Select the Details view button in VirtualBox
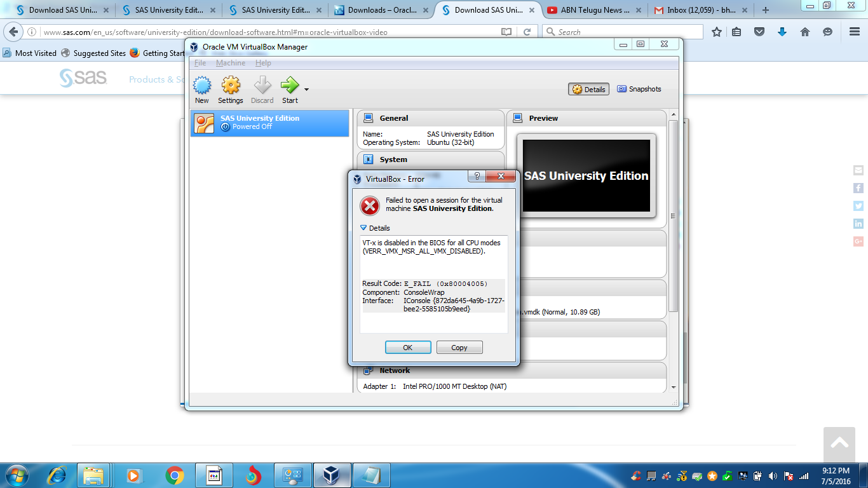 click(x=589, y=90)
